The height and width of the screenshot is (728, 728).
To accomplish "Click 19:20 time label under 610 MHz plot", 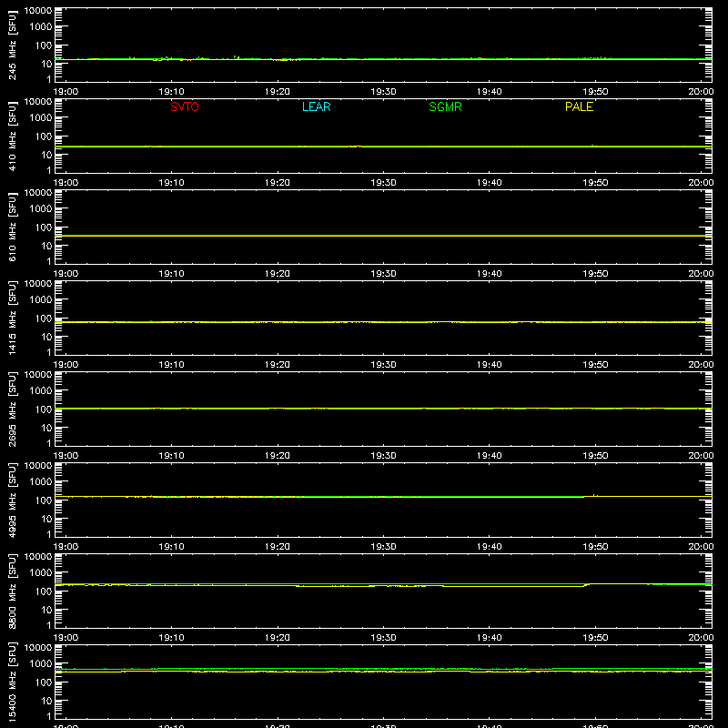I will (x=278, y=274).
